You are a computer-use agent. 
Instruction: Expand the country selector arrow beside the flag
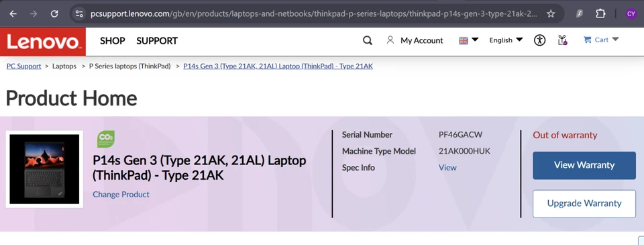(475, 40)
